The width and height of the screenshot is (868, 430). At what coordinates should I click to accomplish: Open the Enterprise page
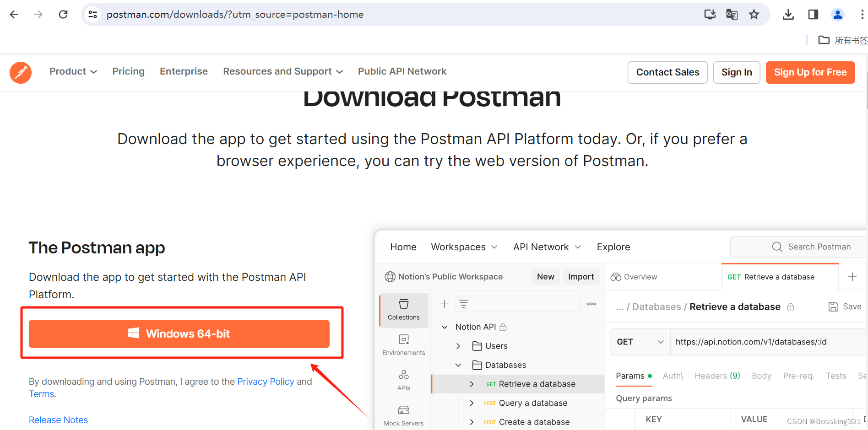tap(184, 71)
